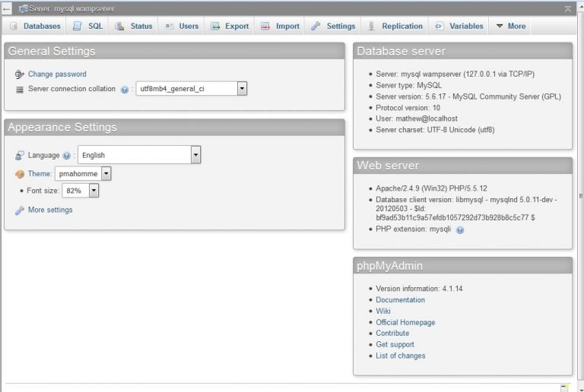Click the Server version 5.6.17 text

[x=468, y=96]
